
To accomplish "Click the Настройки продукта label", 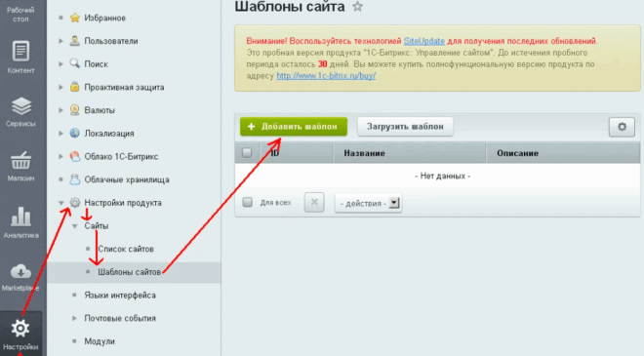I will tap(123, 203).
